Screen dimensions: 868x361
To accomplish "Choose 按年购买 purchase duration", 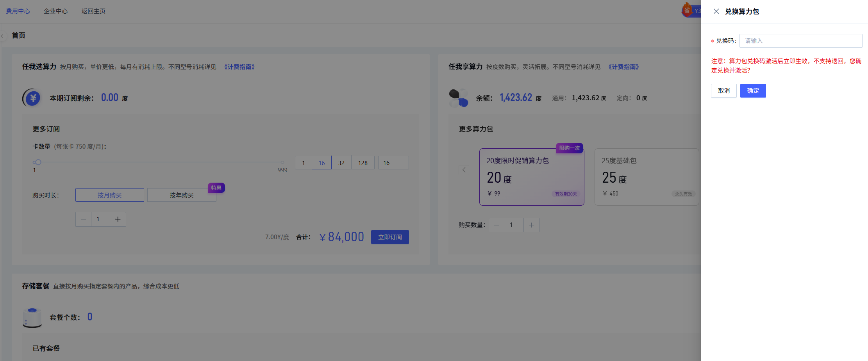I will tap(181, 195).
